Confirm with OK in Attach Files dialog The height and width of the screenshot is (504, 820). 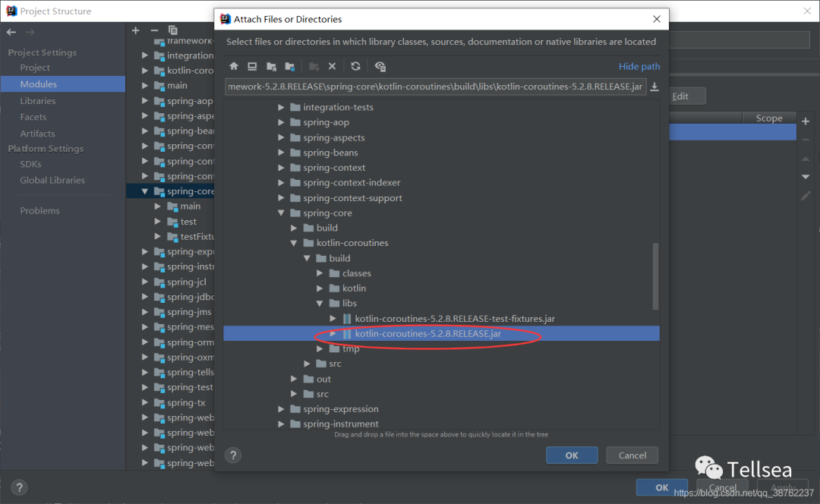[x=572, y=455]
